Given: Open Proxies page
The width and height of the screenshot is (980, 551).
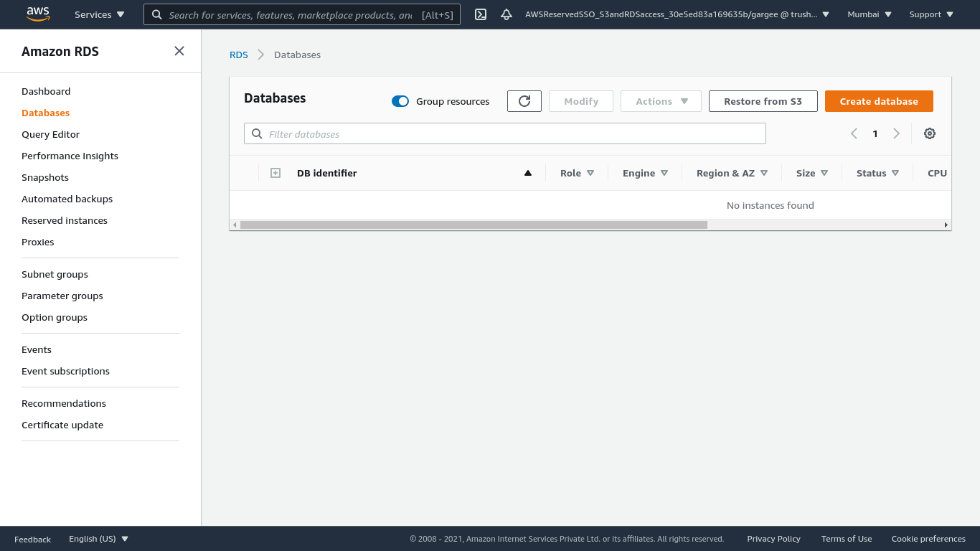Looking at the screenshot, I should (38, 242).
